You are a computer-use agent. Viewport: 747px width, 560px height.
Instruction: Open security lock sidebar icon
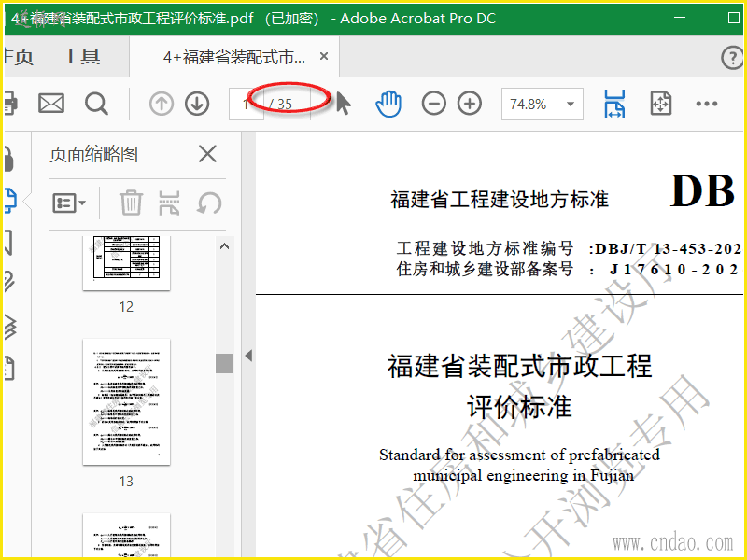pyautogui.click(x=9, y=159)
